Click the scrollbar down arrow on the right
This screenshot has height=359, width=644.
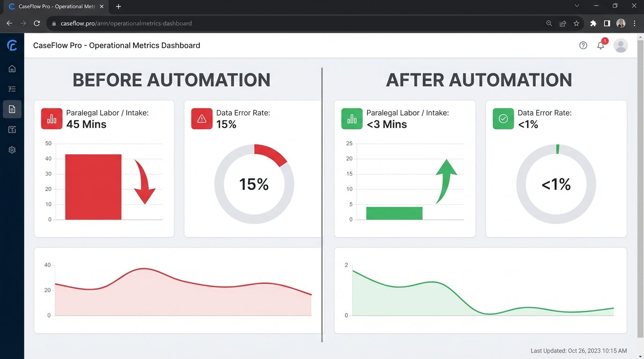[641, 356]
